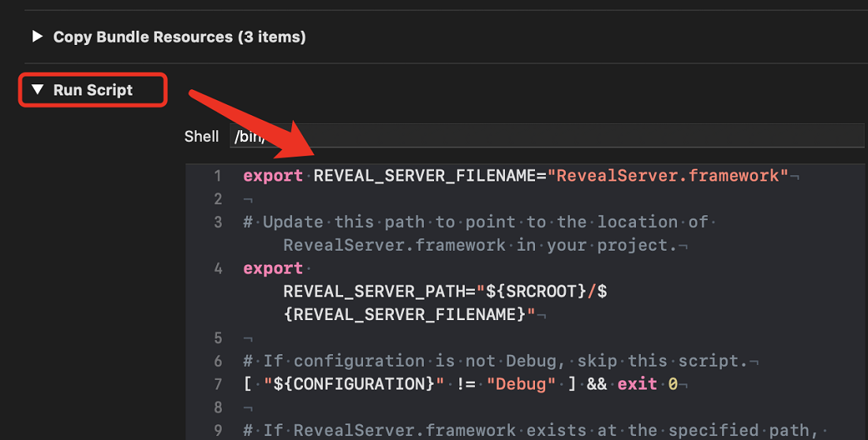
Task: Click line 9 comment about RevealServer.framework exists
Action: [x=531, y=431]
